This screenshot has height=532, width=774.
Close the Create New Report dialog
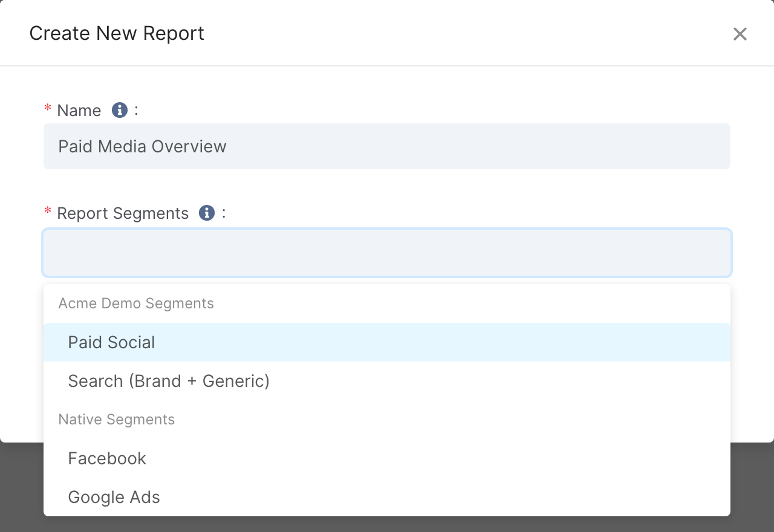coord(740,34)
